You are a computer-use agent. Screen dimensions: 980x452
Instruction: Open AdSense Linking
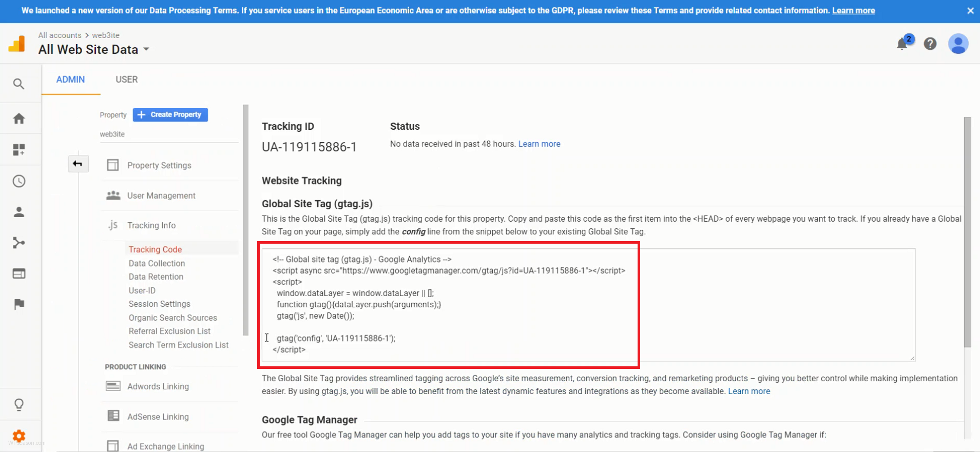(158, 417)
